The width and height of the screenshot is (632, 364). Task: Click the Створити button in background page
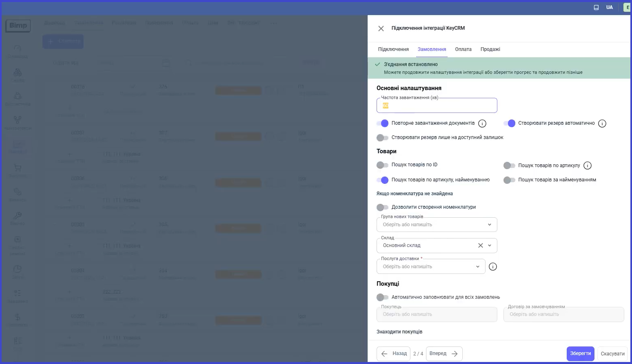(63, 41)
